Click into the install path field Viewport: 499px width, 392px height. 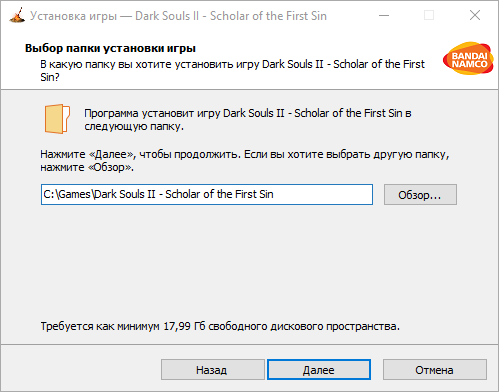pyautogui.click(x=207, y=194)
